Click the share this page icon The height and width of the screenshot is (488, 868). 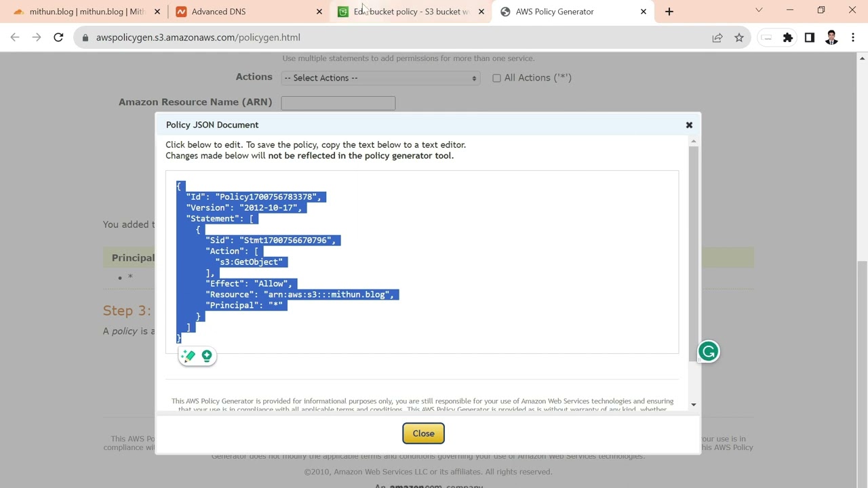click(x=717, y=38)
